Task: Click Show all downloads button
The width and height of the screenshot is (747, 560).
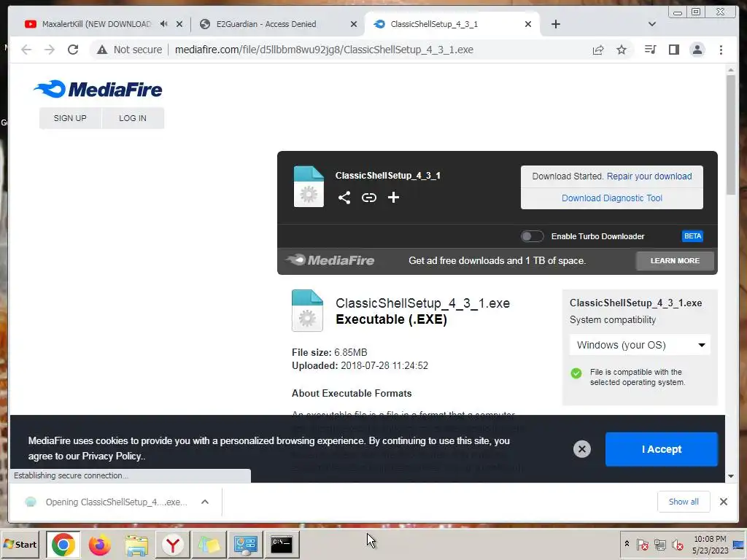Action: [x=684, y=502]
